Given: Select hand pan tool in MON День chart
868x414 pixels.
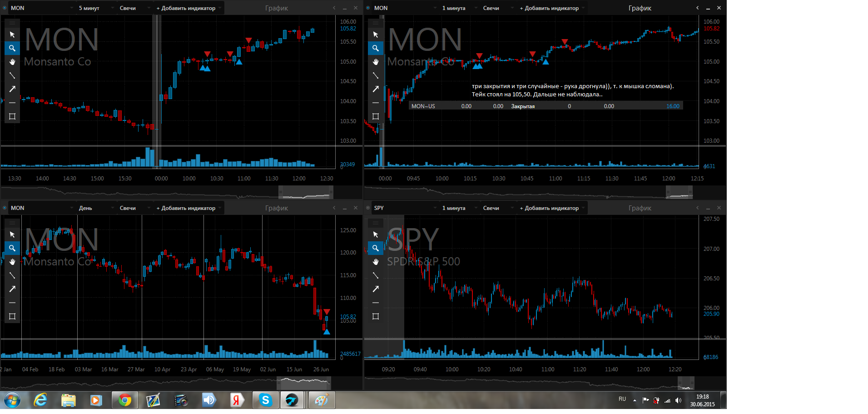Looking at the screenshot, I should pyautogui.click(x=12, y=262).
